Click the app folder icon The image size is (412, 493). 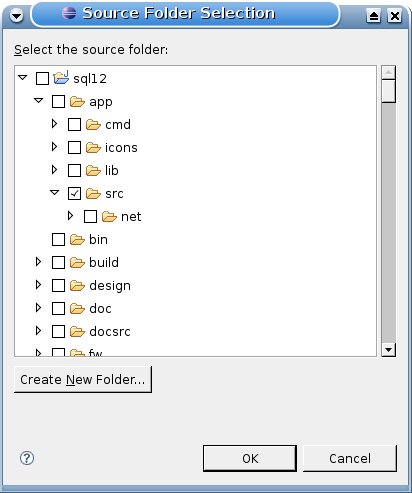coord(77,102)
